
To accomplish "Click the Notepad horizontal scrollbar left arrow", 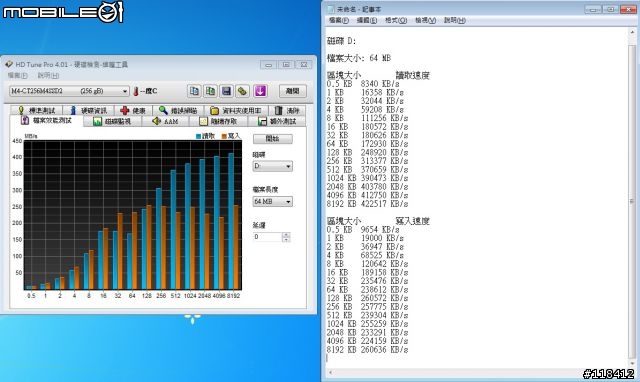I will tap(331, 372).
